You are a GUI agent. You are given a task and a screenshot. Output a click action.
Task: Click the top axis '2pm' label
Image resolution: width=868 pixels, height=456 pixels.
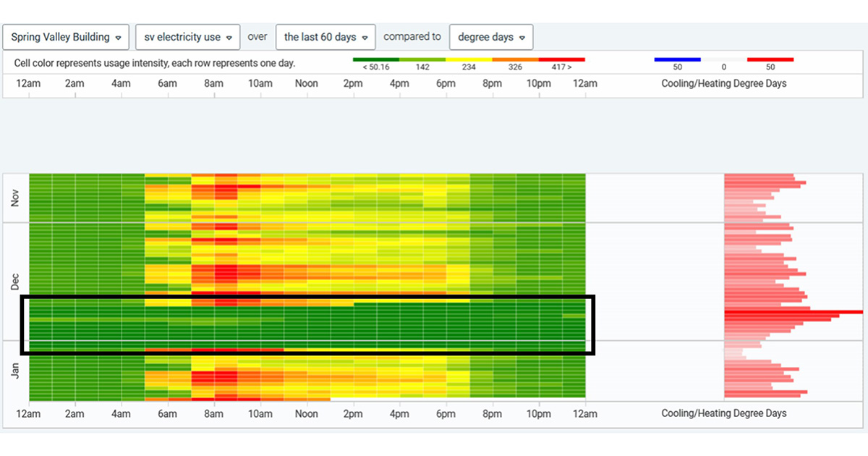353,83
